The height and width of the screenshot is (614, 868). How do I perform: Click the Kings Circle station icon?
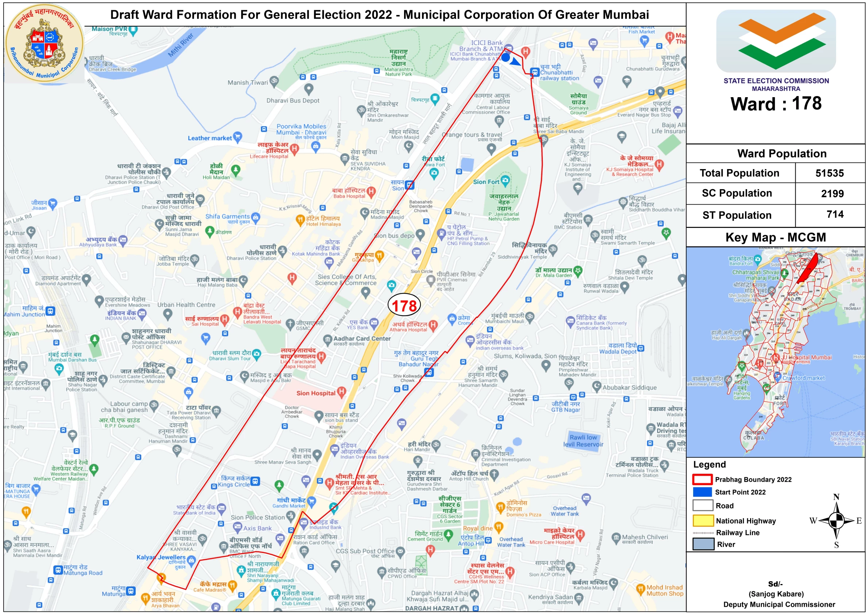tap(255, 481)
